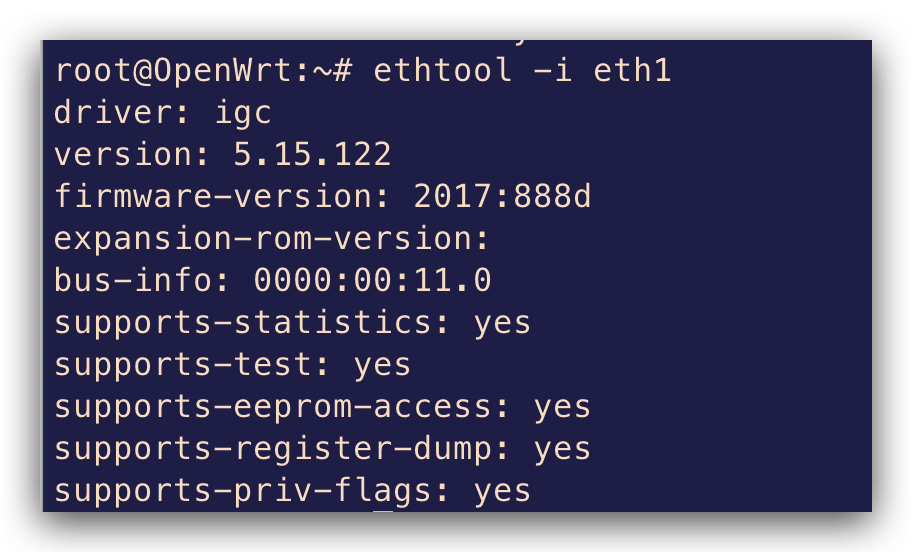The width and height of the screenshot is (912, 552).
Task: Click yes value after supports-statistics
Action: [x=502, y=324]
